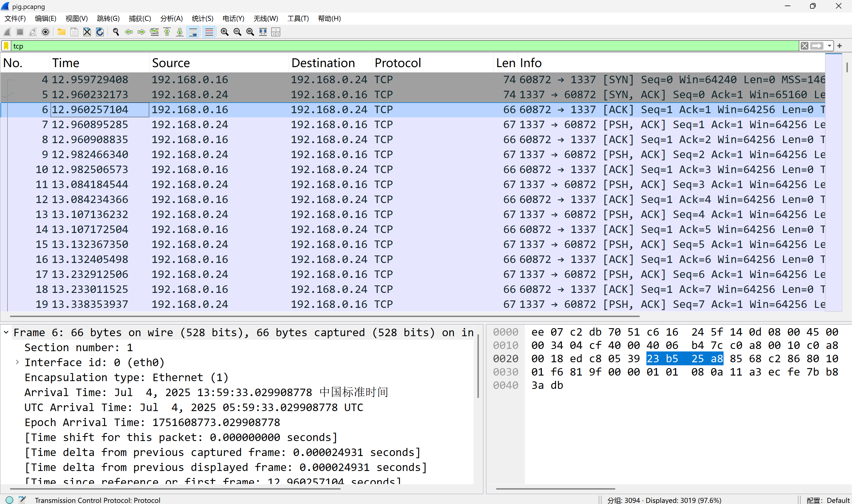Click hex offset row 0030
Viewport: 852px width, 504px height.
(506, 372)
